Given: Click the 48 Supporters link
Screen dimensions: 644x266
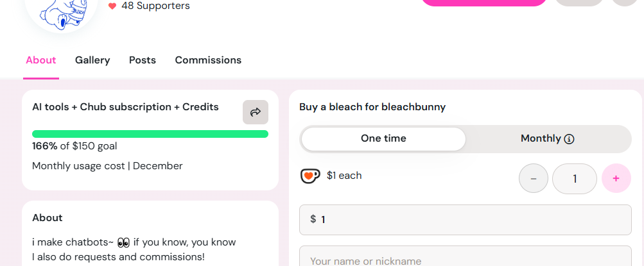Looking at the screenshot, I should click(x=155, y=6).
